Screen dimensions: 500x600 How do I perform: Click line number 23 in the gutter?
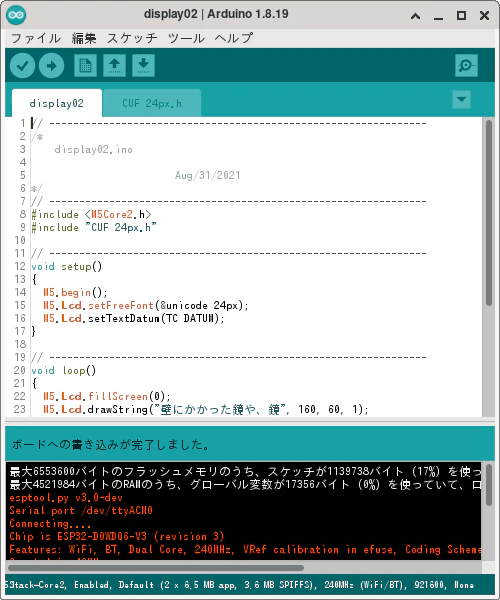tap(20, 409)
